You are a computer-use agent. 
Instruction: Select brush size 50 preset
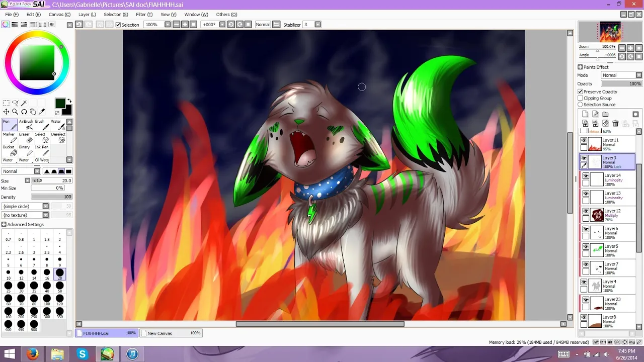point(60,287)
